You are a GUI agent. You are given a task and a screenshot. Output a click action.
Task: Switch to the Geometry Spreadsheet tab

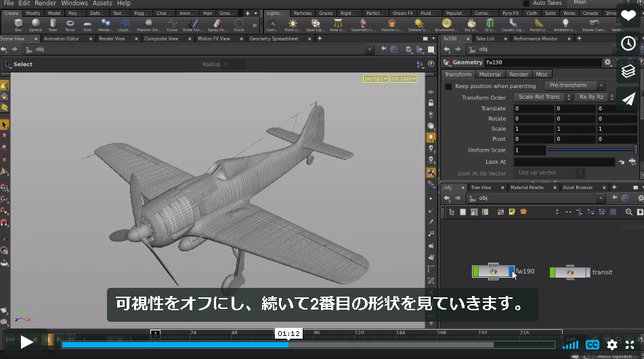pyautogui.click(x=274, y=39)
